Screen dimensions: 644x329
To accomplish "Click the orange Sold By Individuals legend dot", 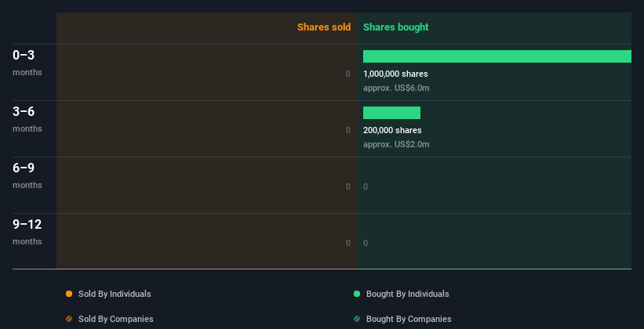I will [69, 294].
